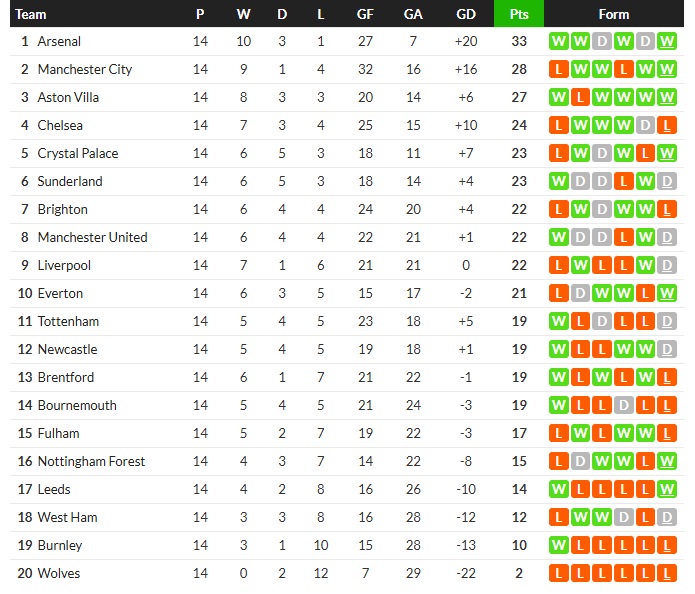Image resolution: width=695 pixels, height=594 pixels.
Task: Sort by GF column header
Action: click(x=365, y=14)
